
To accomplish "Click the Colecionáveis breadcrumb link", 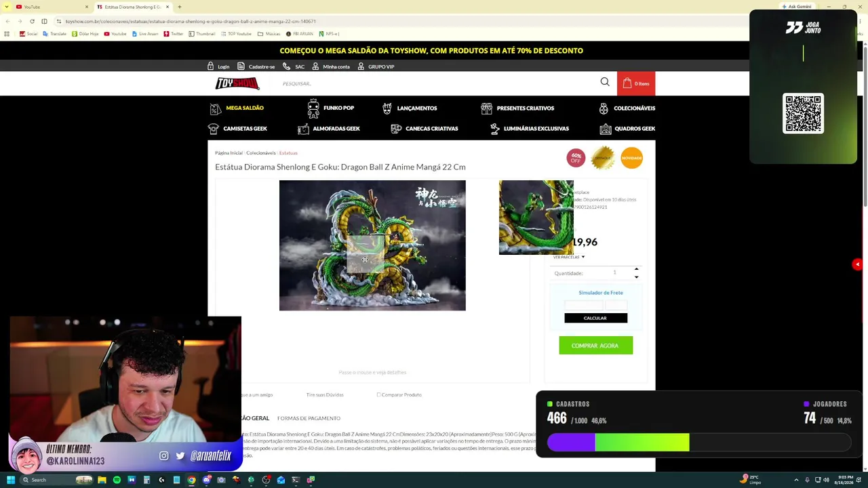I will point(260,152).
